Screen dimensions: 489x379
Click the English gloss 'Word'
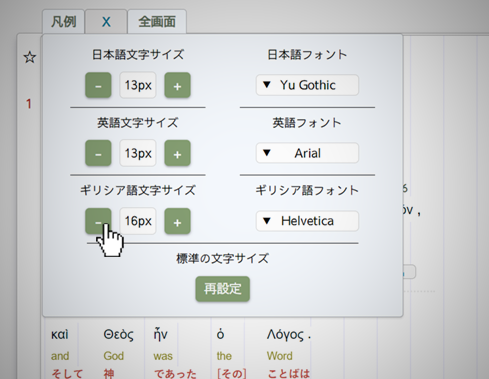[279, 356]
